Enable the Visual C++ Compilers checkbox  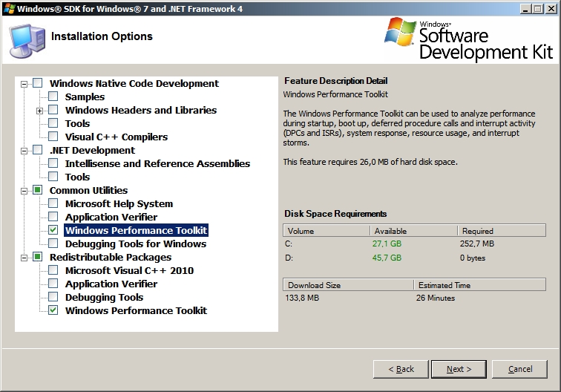(x=53, y=137)
